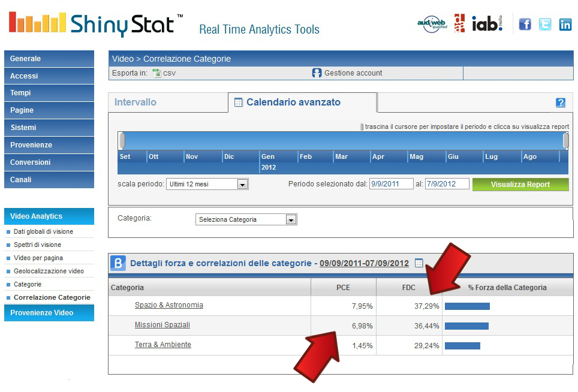Image resolution: width=578 pixels, height=392 pixels.
Task: Click the Visualizza Report button
Action: click(x=520, y=184)
